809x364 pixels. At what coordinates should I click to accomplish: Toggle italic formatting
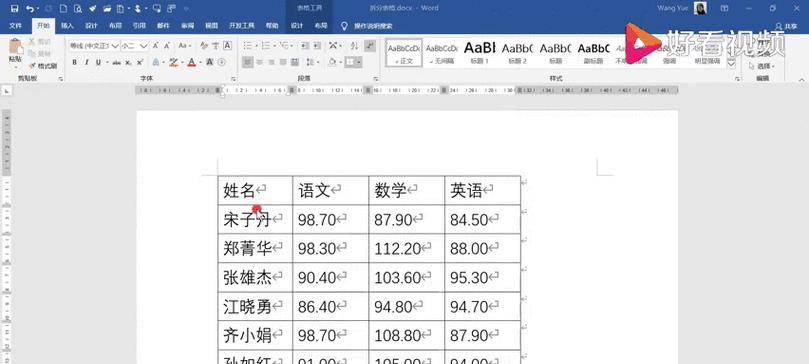[x=86, y=62]
